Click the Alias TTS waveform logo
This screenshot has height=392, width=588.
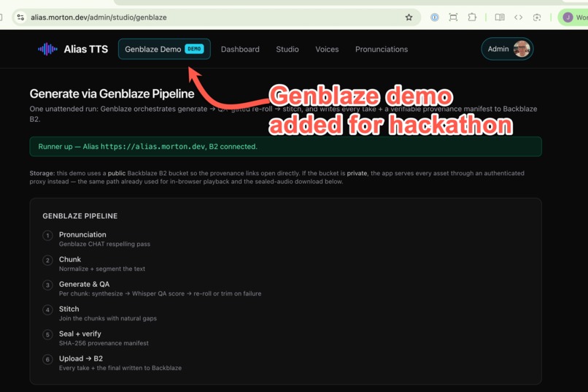point(47,49)
